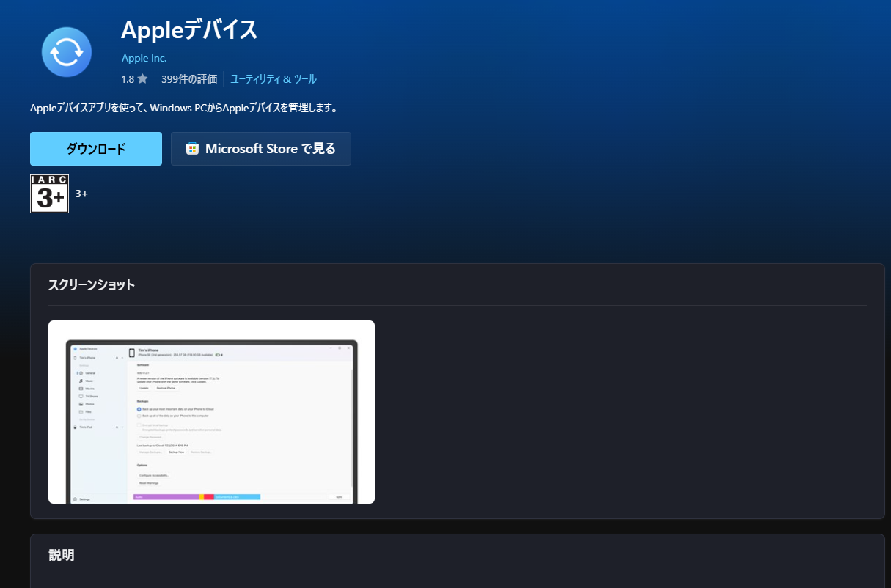
Task: Click the 399件の評価 review count
Action: 189,79
